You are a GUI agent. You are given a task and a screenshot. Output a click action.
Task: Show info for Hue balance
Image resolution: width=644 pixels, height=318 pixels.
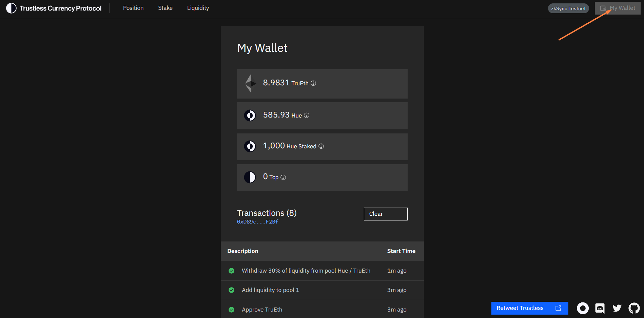pos(307,115)
